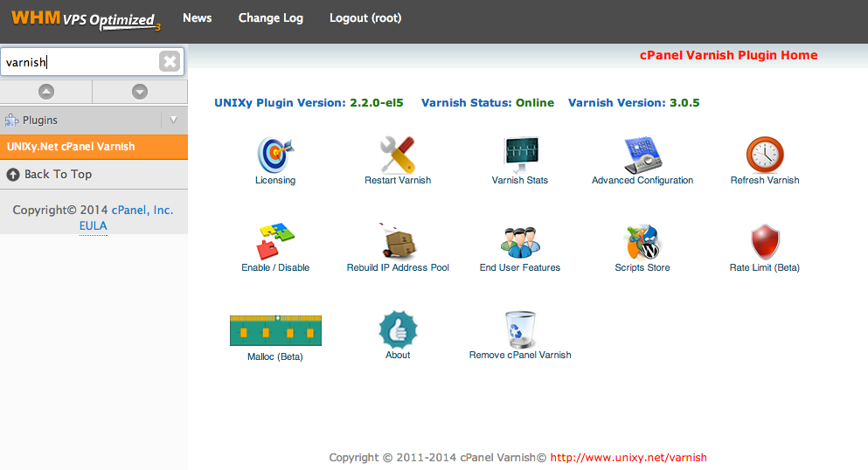Click the sidebar up arrow button

tap(46, 92)
